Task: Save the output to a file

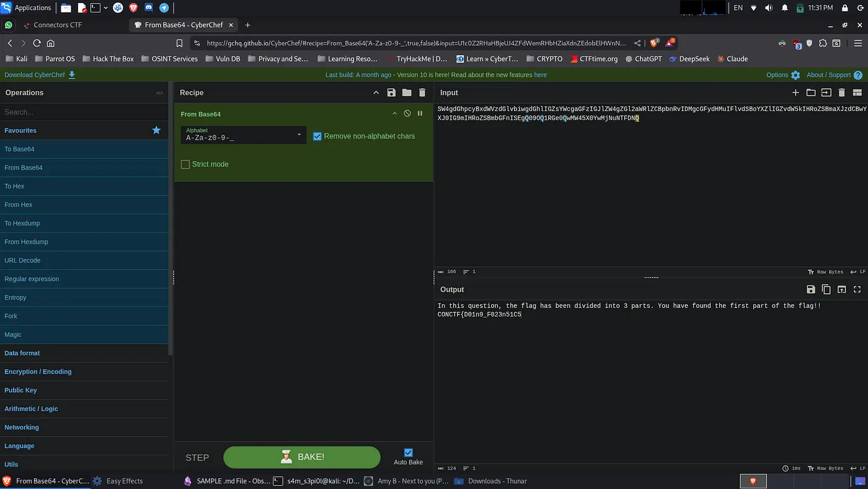Action: point(811,289)
